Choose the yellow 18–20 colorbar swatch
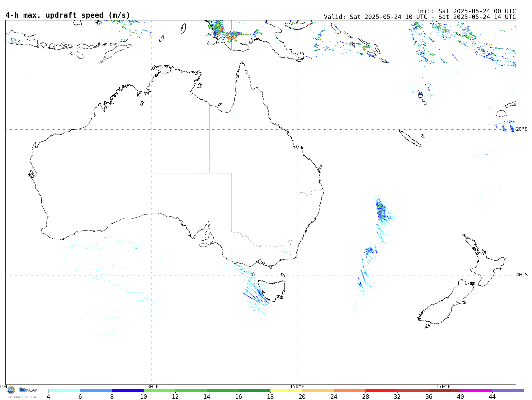The height and width of the screenshot is (400, 532). coord(286,391)
